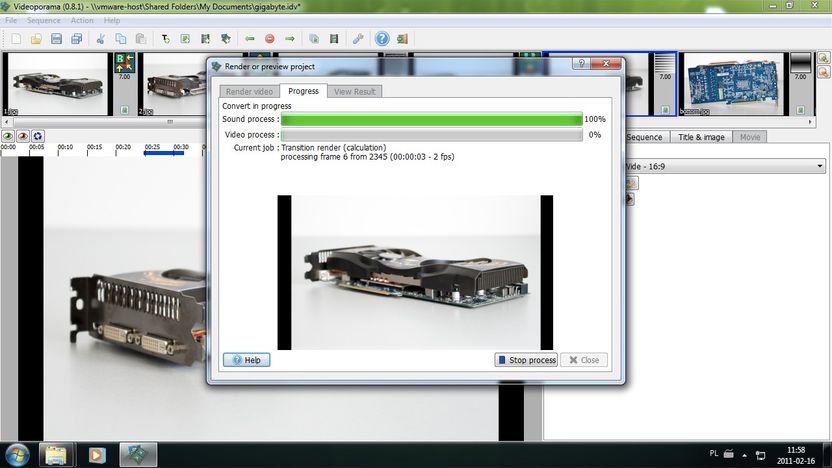This screenshot has width=832, height=468.
Task: Open a project with the folder icon
Action: point(36,39)
